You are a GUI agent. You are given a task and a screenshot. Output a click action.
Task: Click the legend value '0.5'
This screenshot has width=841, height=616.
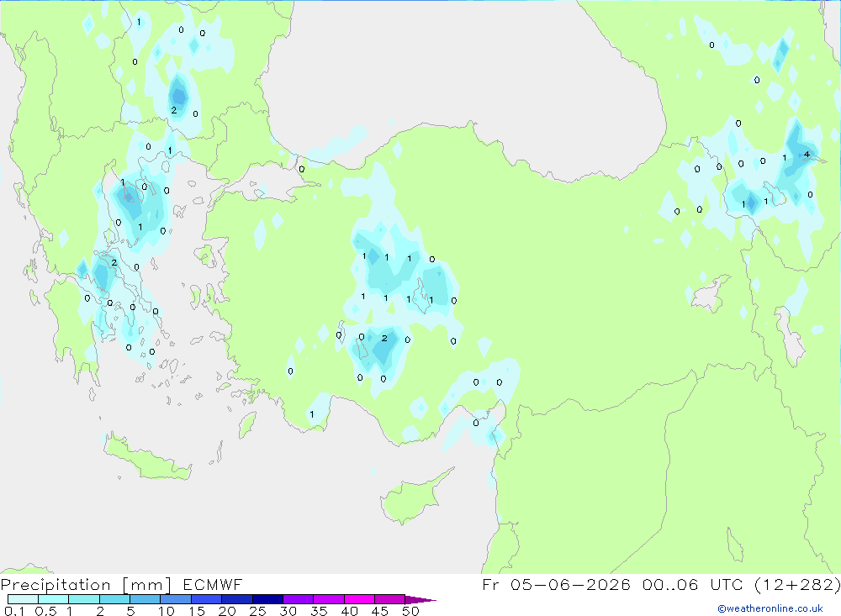pyautogui.click(x=45, y=611)
